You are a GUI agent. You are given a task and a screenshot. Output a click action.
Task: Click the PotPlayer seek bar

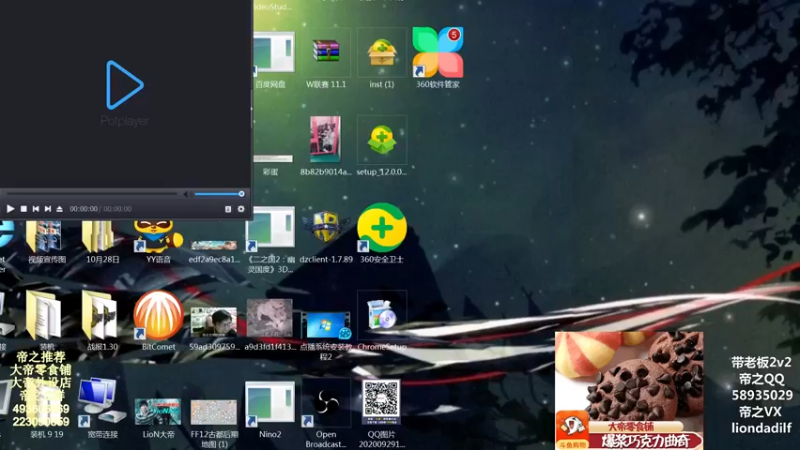pos(92,194)
